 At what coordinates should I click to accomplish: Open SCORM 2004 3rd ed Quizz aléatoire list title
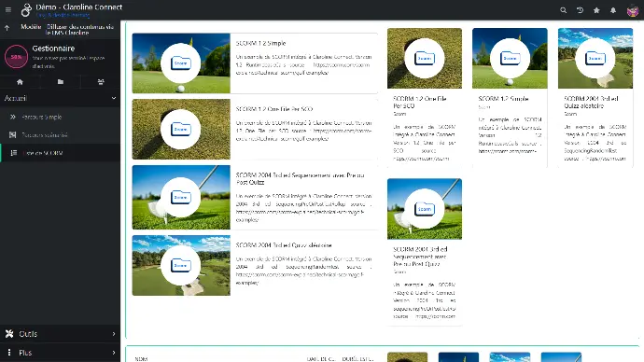284,245
